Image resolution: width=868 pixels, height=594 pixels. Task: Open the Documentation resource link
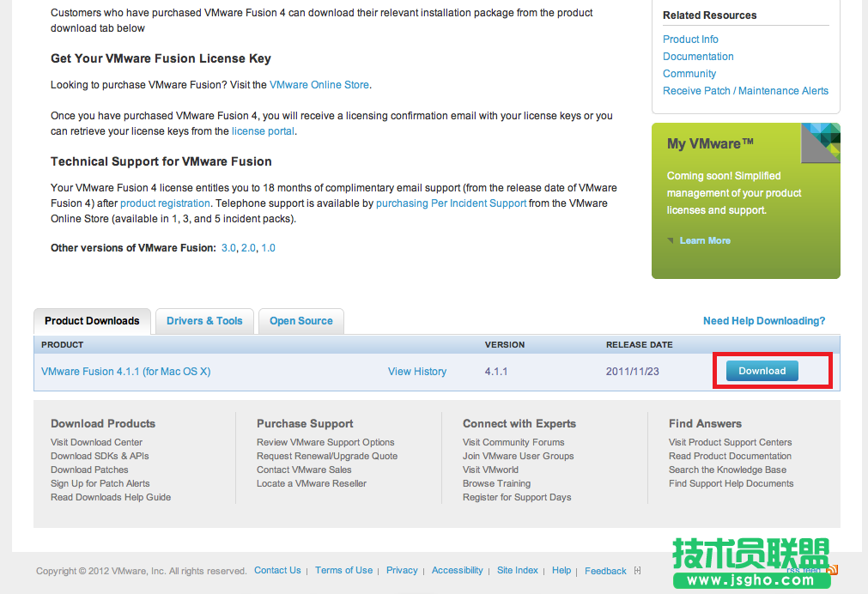(x=698, y=56)
